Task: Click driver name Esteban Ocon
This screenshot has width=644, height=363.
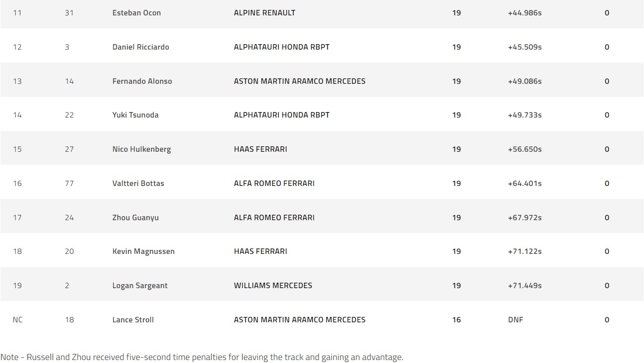Action: tap(136, 13)
